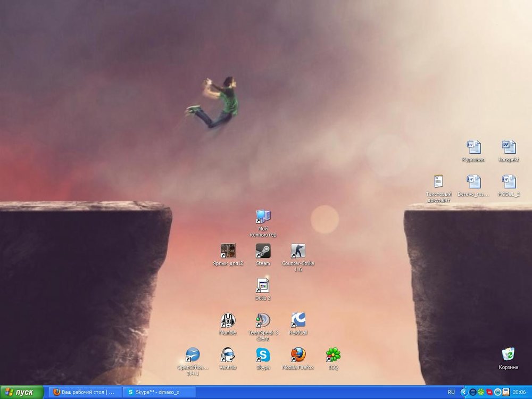Switch to the Skype taskbar window
This screenshot has height=399, width=532.
pos(159,392)
